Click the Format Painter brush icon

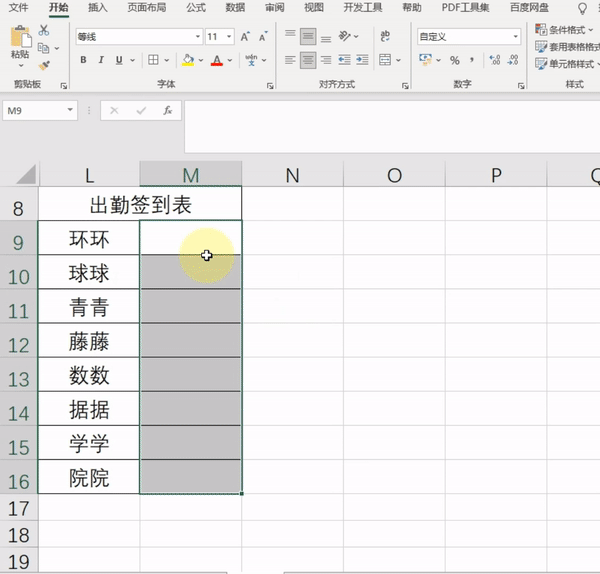pos(44,65)
